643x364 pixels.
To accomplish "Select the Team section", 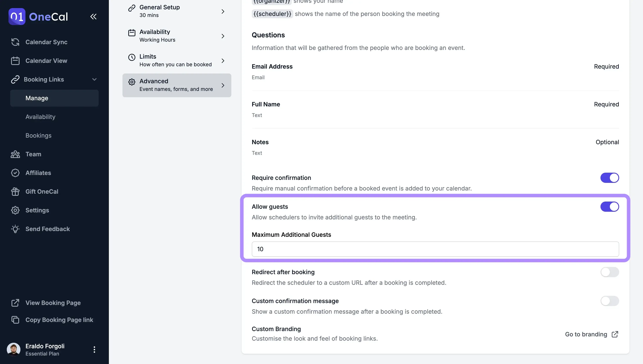I will tap(33, 154).
